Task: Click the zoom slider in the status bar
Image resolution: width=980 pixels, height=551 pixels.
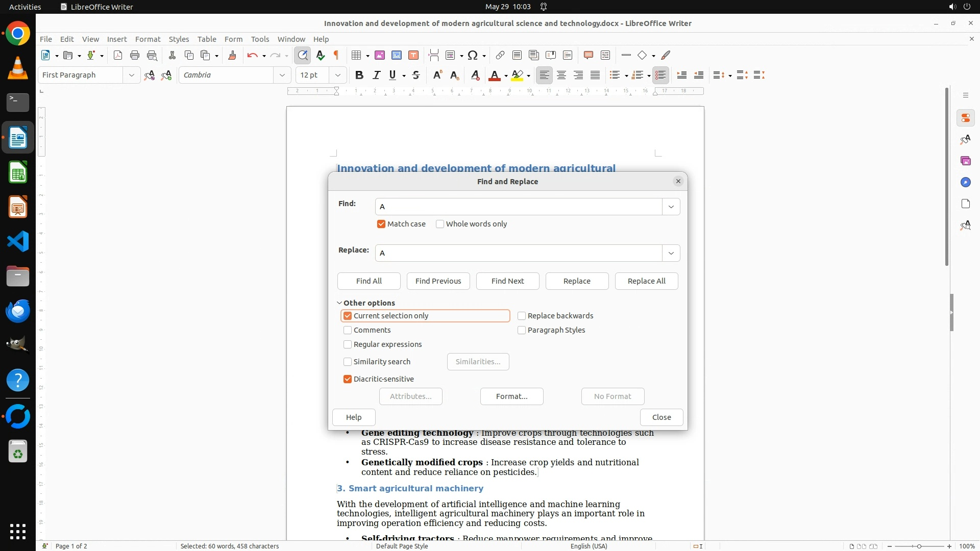Action: [x=919, y=546]
